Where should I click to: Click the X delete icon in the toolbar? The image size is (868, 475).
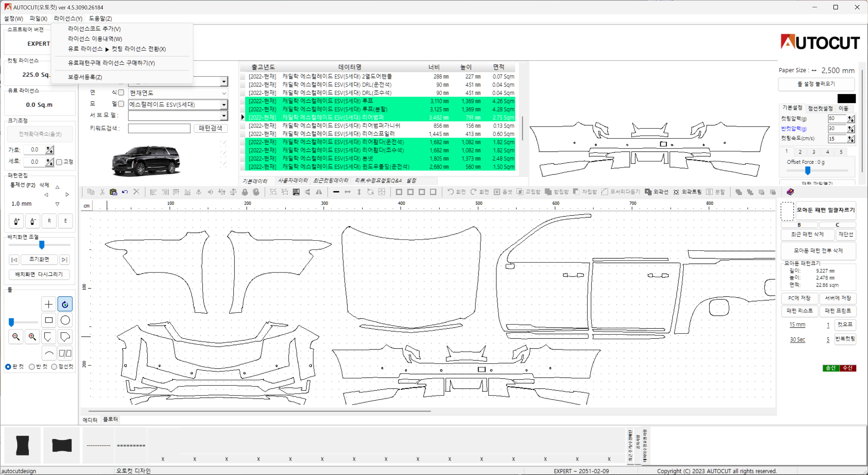[136, 192]
